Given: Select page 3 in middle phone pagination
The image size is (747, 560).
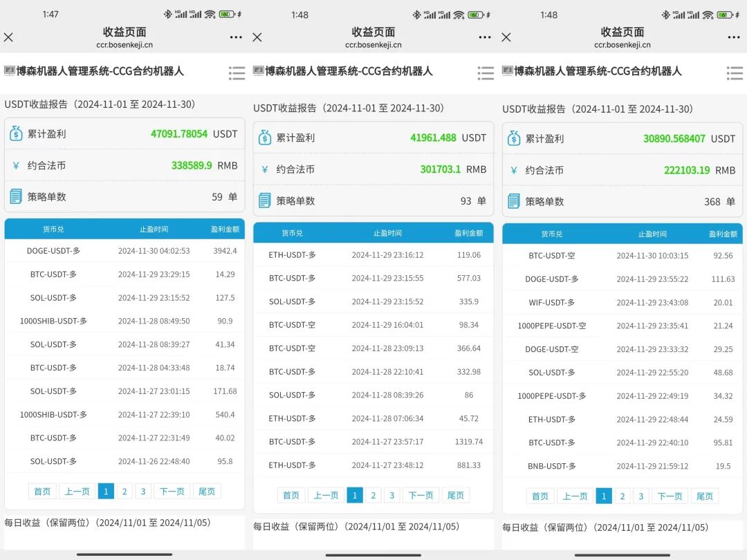Looking at the screenshot, I should 391,495.
